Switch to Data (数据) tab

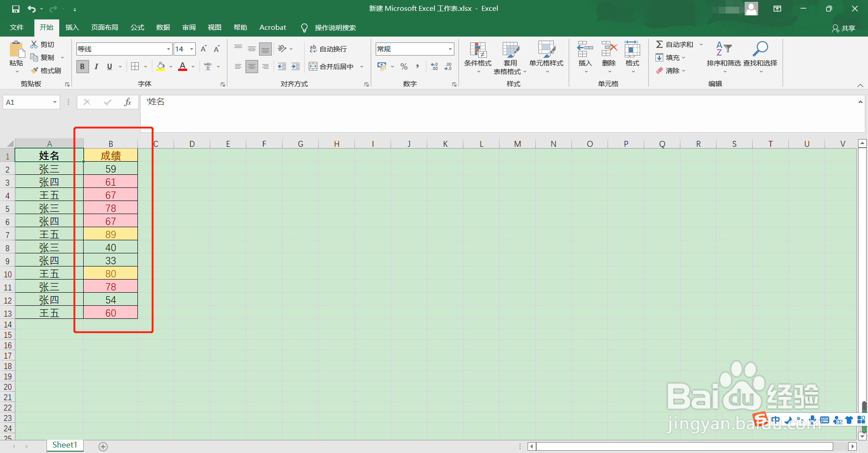coord(163,28)
